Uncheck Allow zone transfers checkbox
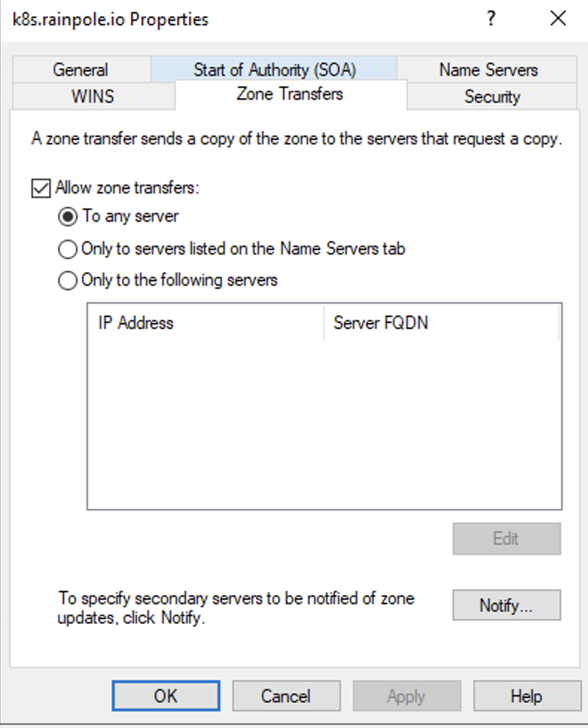 [x=39, y=188]
